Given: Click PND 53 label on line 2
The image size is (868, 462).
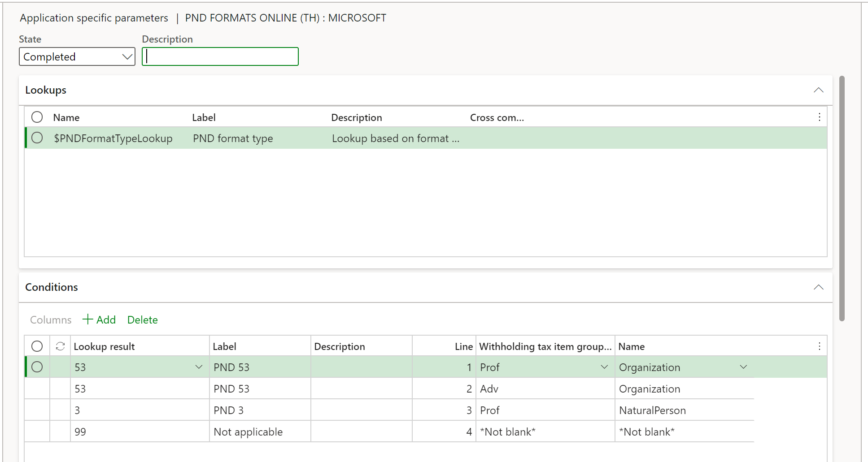Looking at the screenshot, I should click(231, 389).
